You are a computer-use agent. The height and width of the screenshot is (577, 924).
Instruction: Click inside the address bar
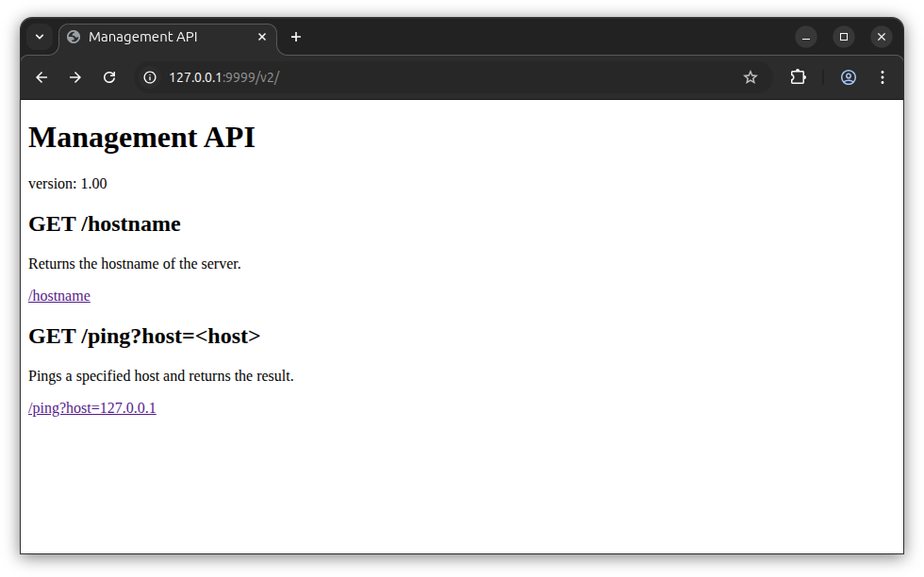click(377, 77)
